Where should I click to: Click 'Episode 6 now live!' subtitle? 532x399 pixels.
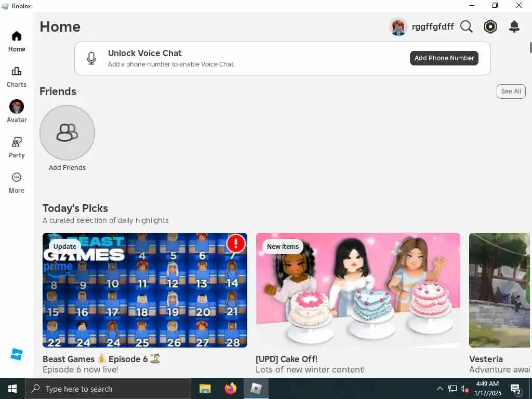coord(81,369)
